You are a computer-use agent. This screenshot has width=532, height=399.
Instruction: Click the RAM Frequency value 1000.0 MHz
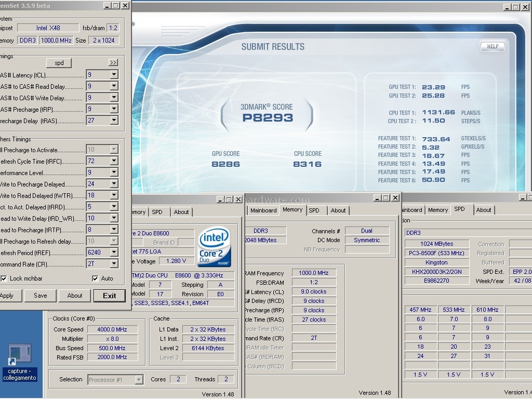314,273
